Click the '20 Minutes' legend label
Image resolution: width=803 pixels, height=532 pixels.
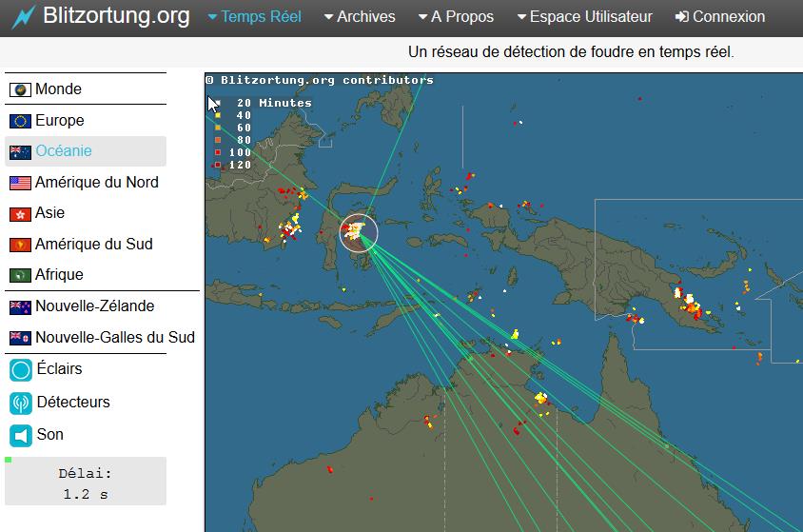(x=275, y=103)
